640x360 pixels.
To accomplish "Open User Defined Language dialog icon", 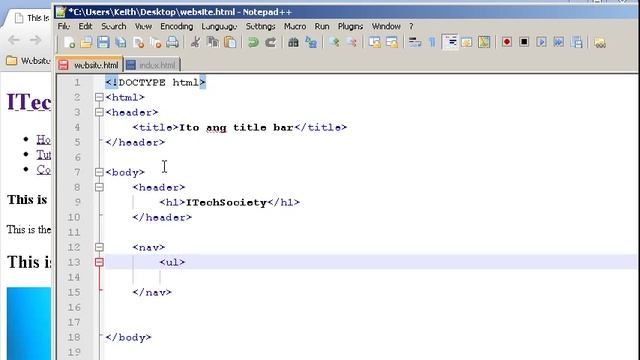I will (x=467, y=42).
